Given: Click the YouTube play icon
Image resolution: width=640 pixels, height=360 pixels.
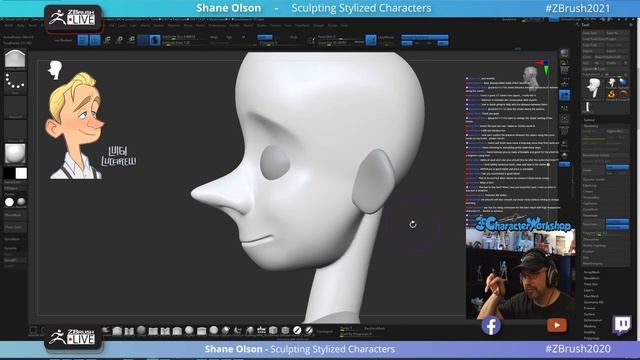Looking at the screenshot, I should [x=557, y=325].
